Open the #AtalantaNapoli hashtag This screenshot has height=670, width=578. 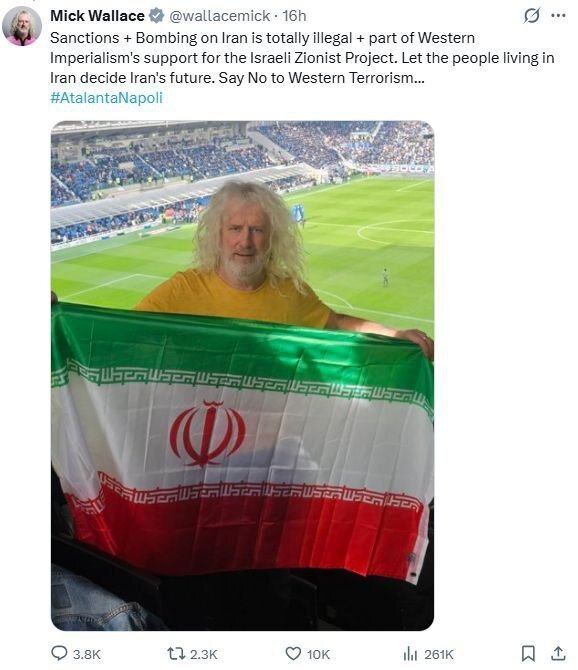[106, 98]
